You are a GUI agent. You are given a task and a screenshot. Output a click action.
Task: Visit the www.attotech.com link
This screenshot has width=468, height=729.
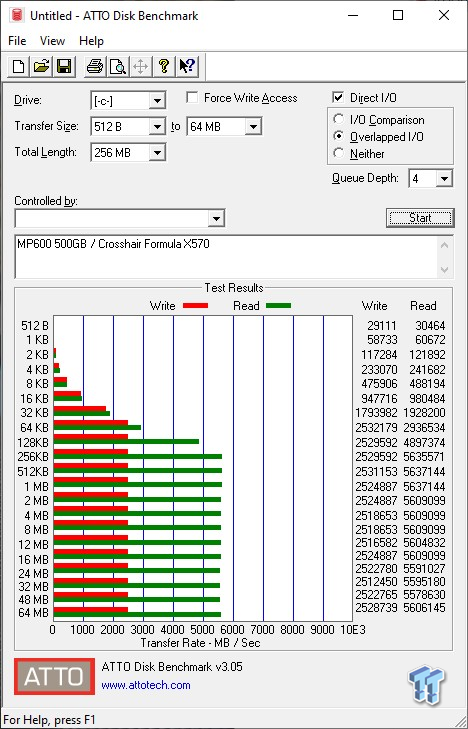[x=146, y=685]
